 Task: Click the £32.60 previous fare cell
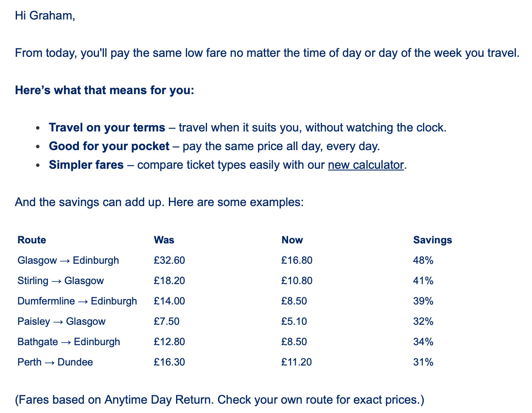coord(169,260)
